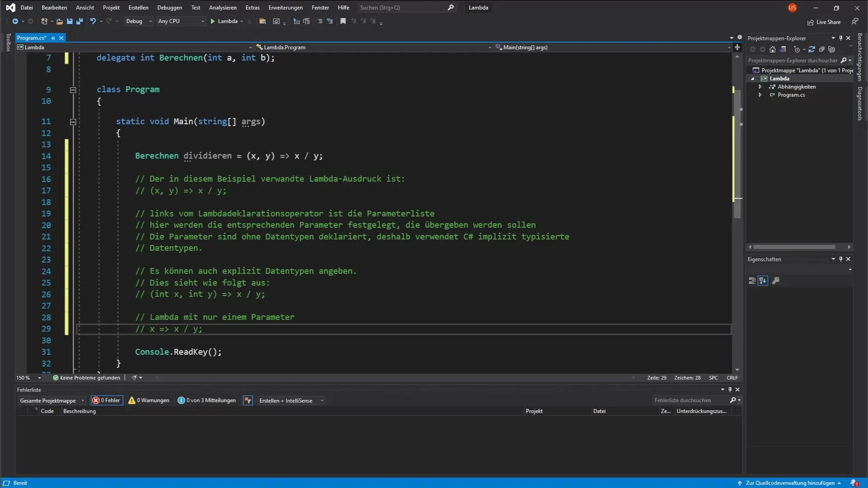
Task: Toggle the 0 Warnungen filter
Action: click(149, 400)
